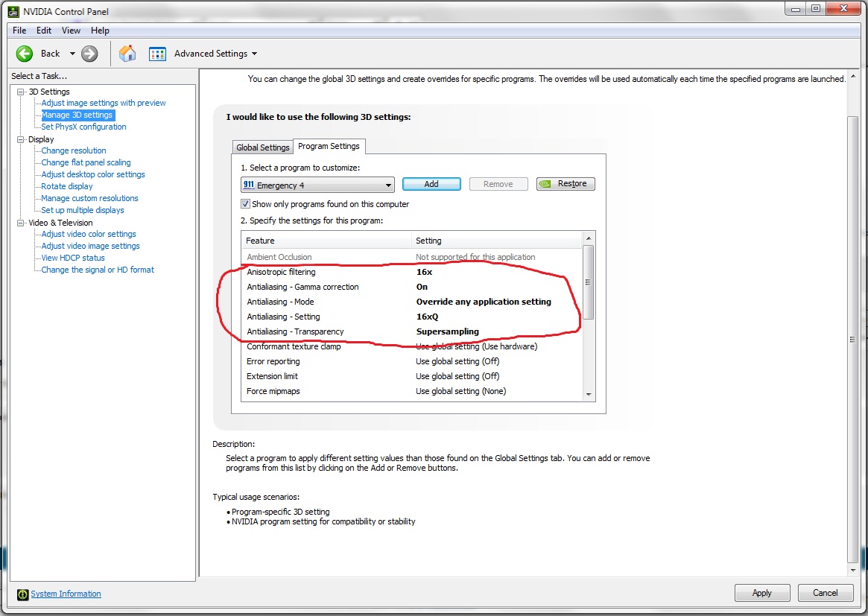Select the Extension limit row
Image resolution: width=868 pixels, height=616 pixels.
coord(412,377)
